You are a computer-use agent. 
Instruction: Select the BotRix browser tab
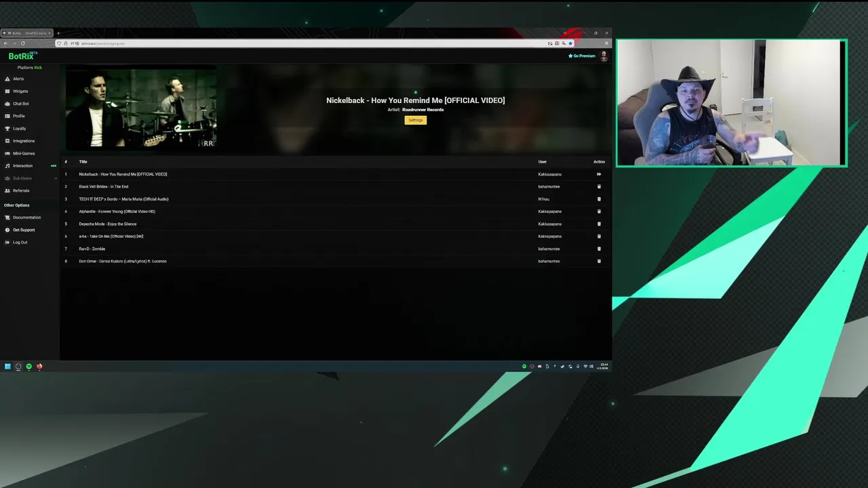click(27, 33)
